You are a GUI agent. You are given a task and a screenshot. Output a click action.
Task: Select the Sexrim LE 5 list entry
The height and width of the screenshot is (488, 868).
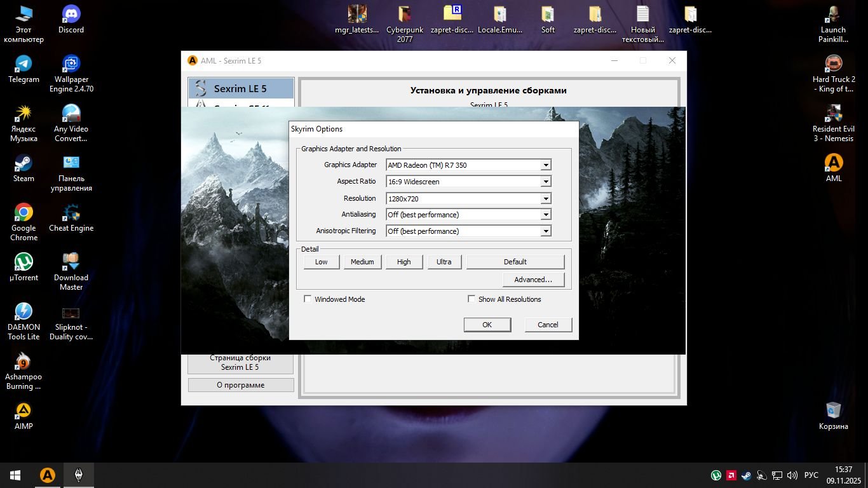tap(241, 88)
